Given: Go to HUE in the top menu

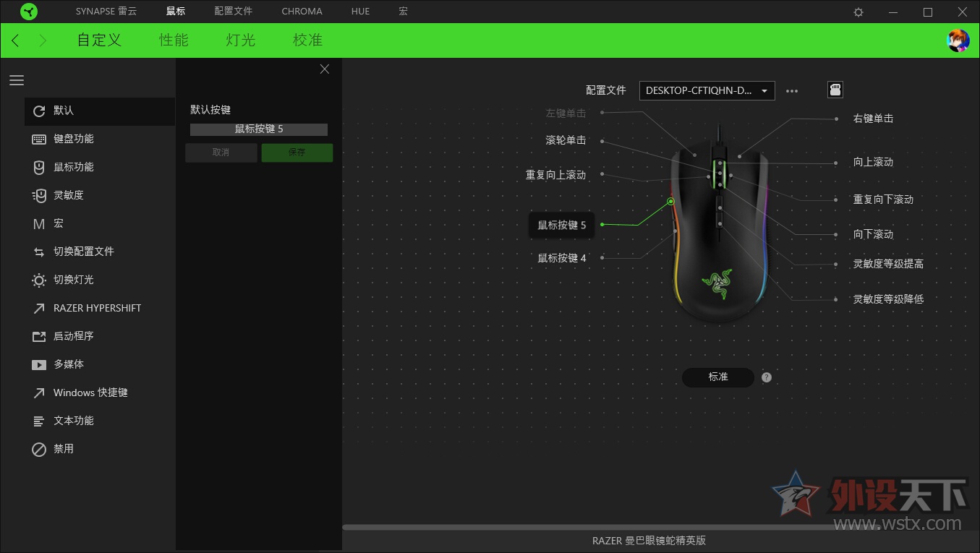Looking at the screenshot, I should (x=360, y=12).
